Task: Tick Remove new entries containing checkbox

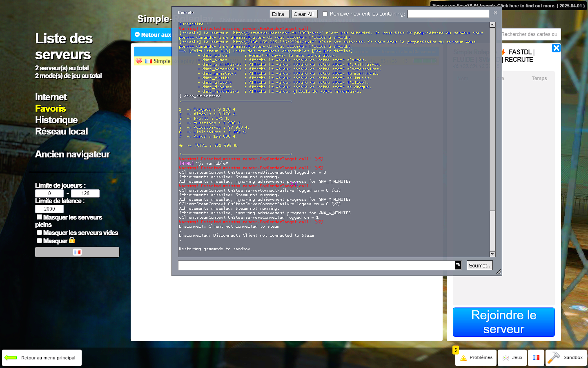Action: pos(325,14)
